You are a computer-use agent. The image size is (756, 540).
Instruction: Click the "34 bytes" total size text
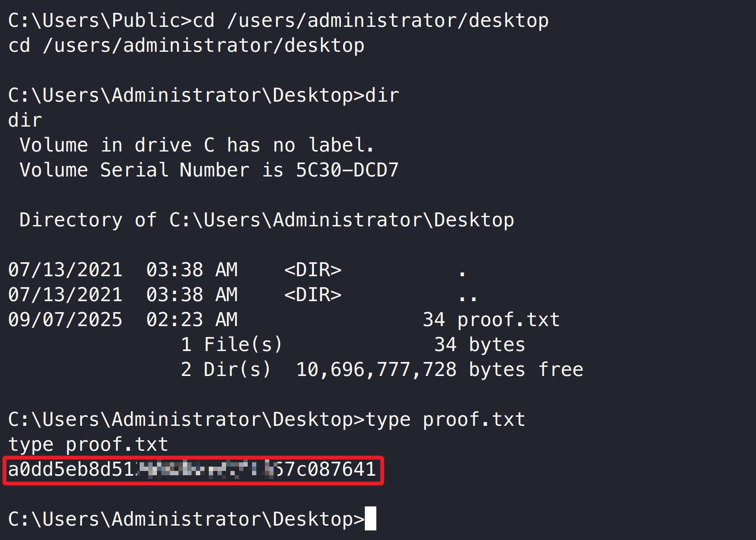(x=480, y=345)
